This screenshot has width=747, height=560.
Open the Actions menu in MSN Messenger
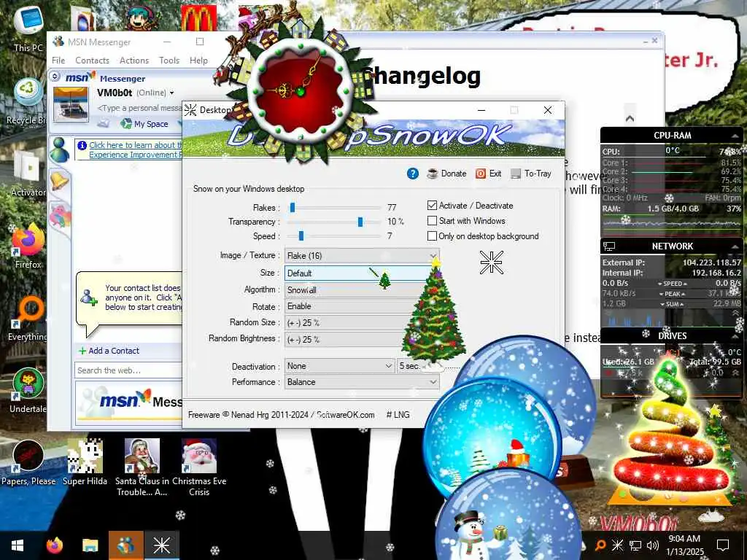(x=134, y=61)
